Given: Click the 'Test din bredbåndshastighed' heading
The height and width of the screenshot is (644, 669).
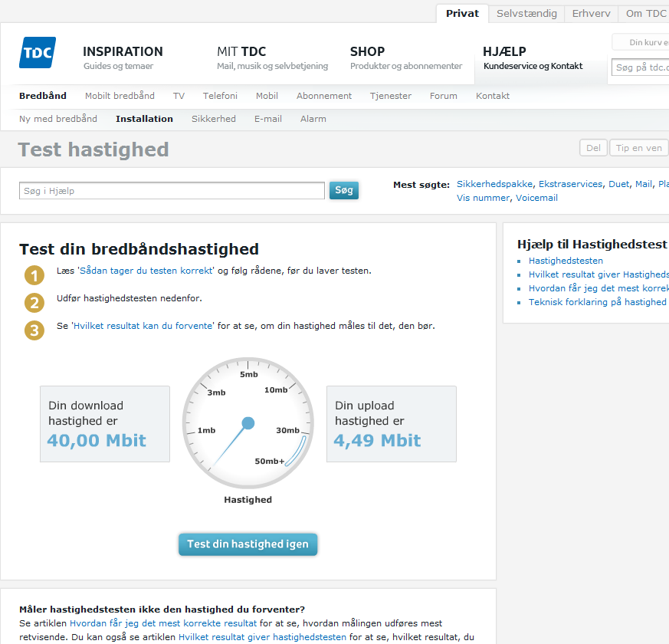Looking at the screenshot, I should [139, 249].
